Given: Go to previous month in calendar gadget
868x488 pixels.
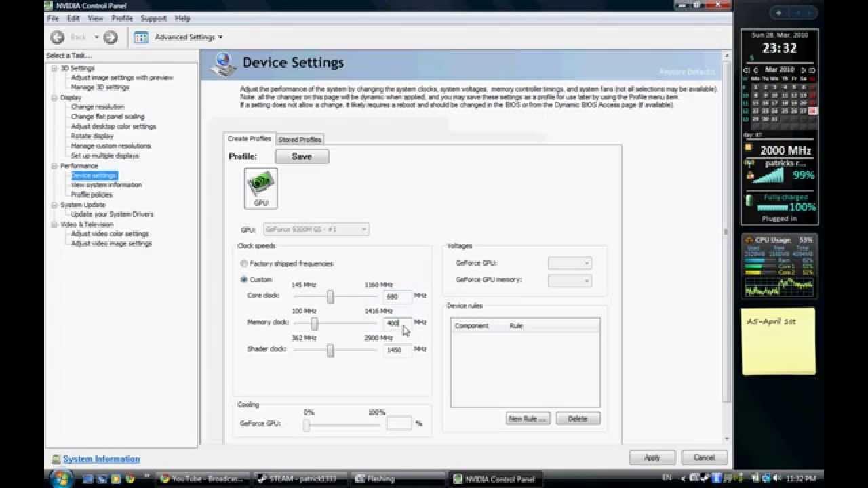Looking at the screenshot, I should tap(755, 70).
